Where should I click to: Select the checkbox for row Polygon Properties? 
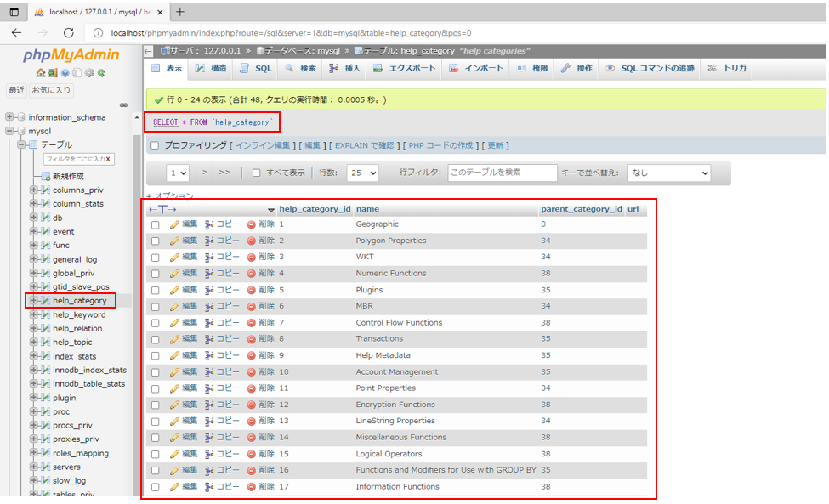click(x=155, y=241)
